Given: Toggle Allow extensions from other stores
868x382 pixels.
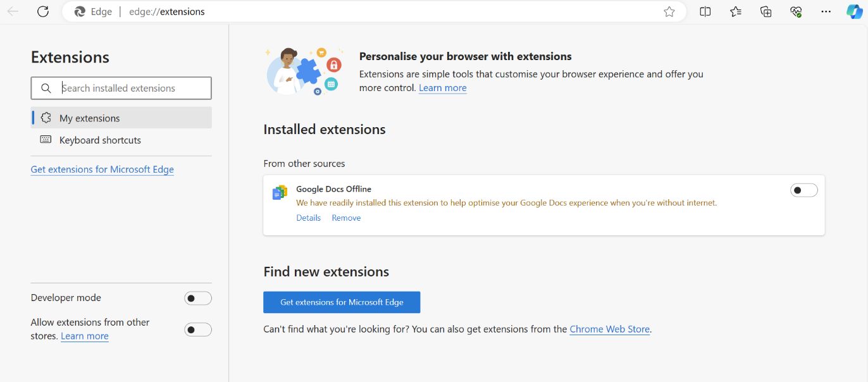Looking at the screenshot, I should click(x=198, y=330).
